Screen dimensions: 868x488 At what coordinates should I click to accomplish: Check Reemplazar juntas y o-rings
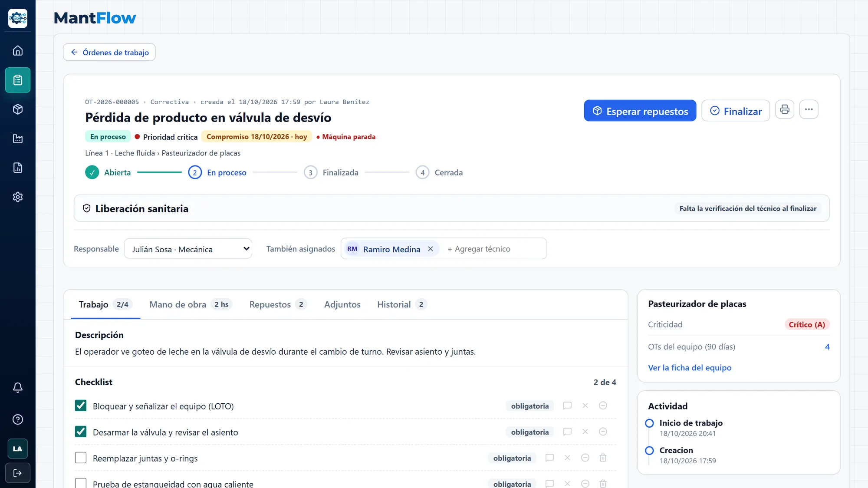click(x=81, y=458)
